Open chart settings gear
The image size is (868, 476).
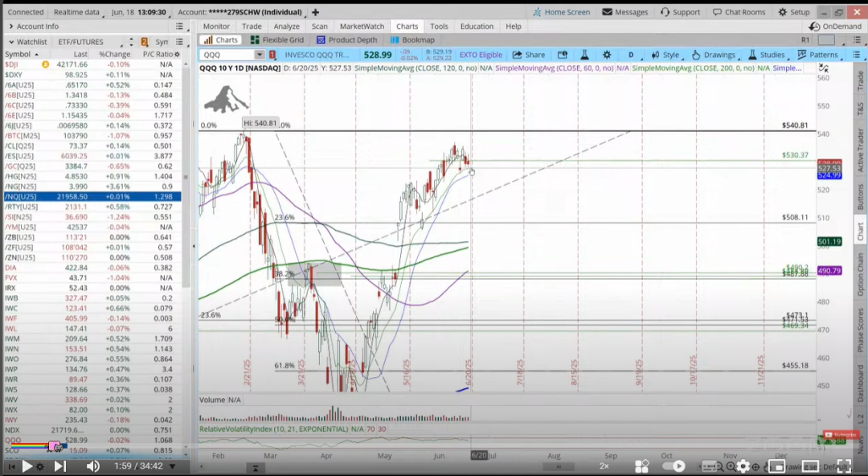tap(607, 55)
